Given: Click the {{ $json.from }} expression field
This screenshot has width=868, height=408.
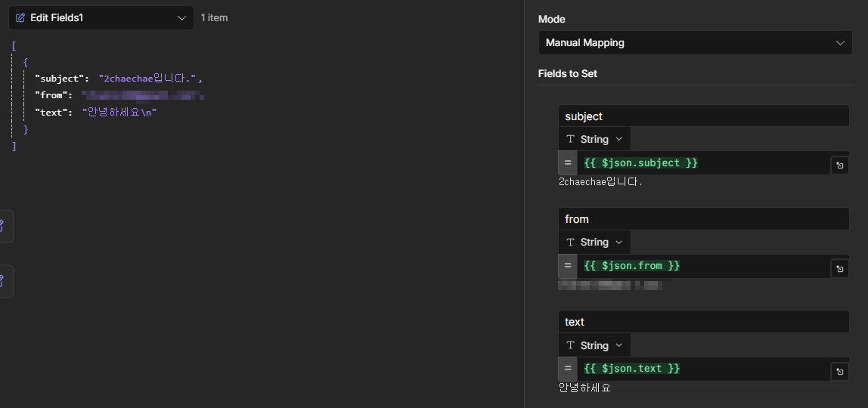Looking at the screenshot, I should [x=703, y=266].
